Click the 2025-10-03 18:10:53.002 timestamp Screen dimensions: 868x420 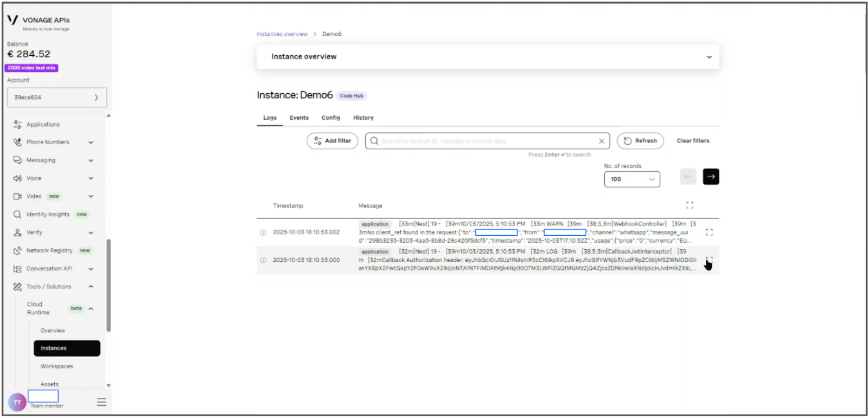click(x=306, y=232)
